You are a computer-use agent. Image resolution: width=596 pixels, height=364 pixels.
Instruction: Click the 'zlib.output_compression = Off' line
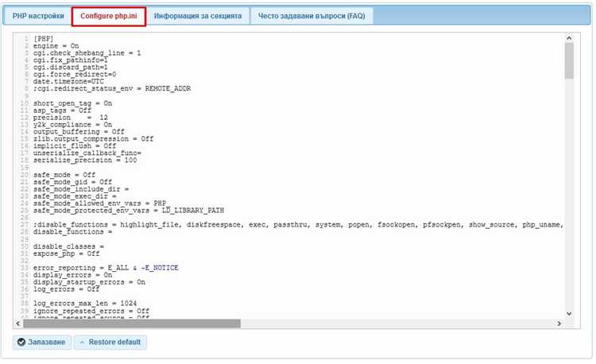[94, 139]
